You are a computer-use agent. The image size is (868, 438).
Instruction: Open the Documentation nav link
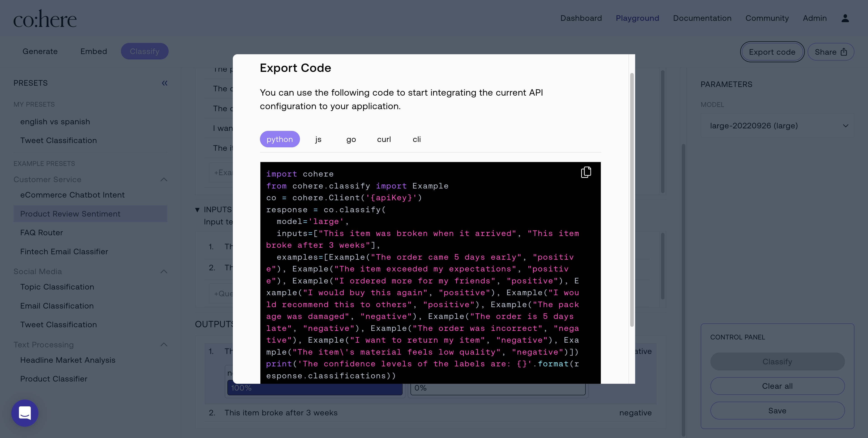(x=702, y=18)
